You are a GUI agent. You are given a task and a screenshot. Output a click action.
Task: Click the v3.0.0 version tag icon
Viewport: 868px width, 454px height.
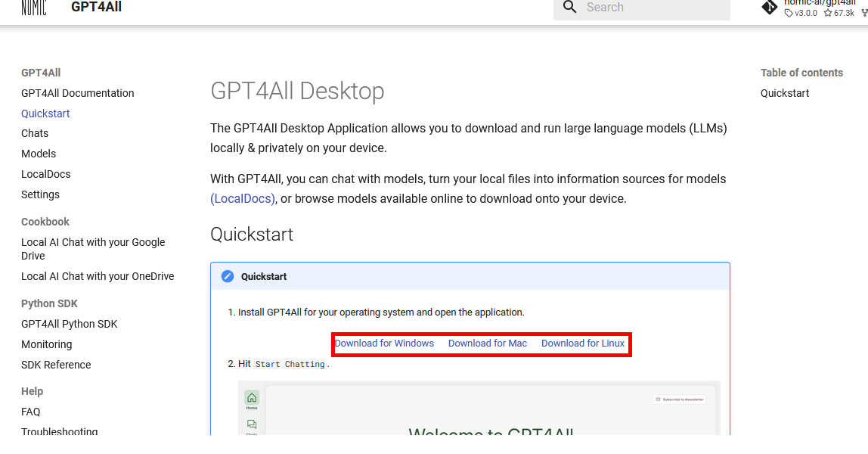click(789, 14)
